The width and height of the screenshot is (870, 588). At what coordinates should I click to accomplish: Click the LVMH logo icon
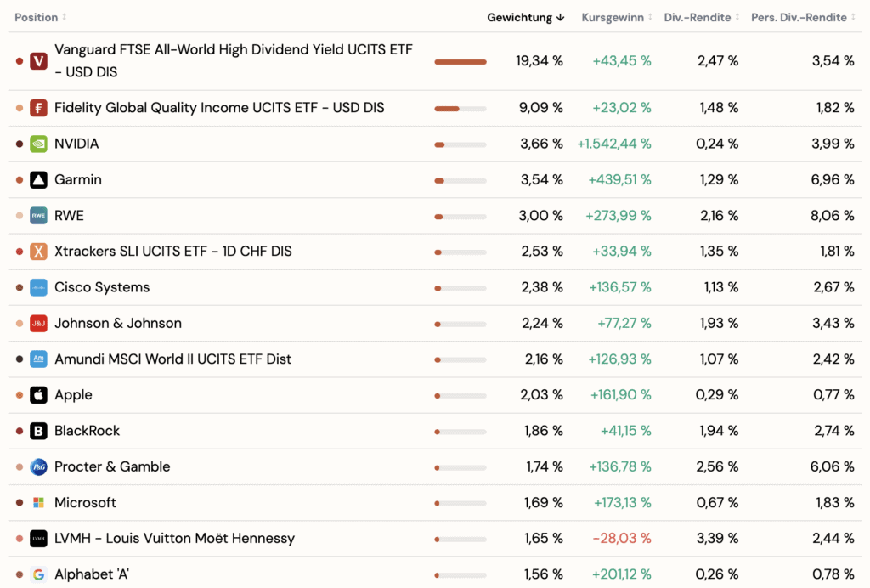point(38,538)
